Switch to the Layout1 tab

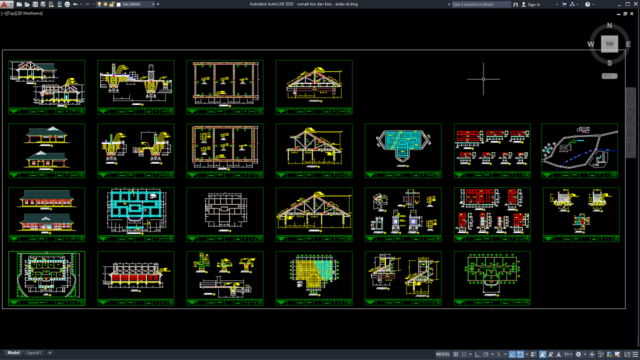point(34,353)
